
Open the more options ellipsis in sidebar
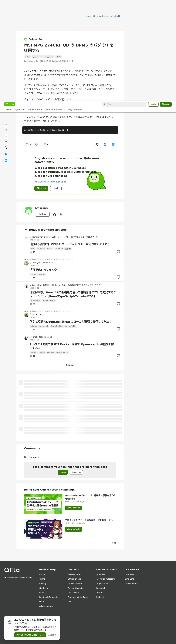[x=6, y=167]
